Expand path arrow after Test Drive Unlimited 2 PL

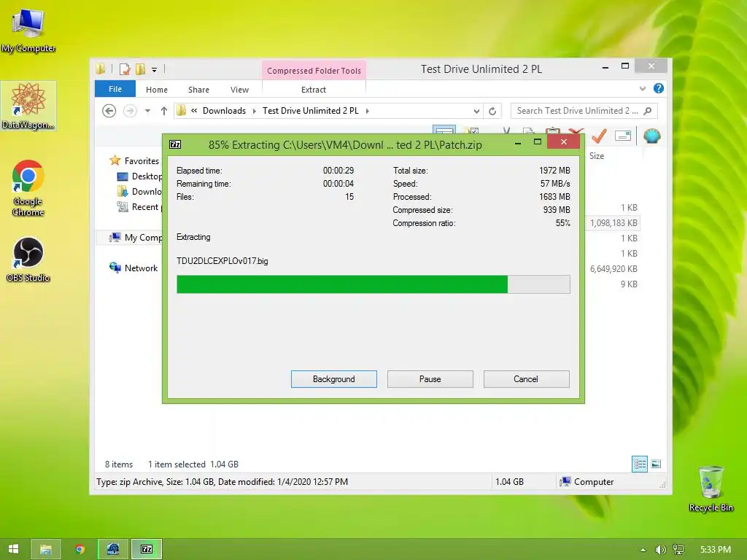368,111
